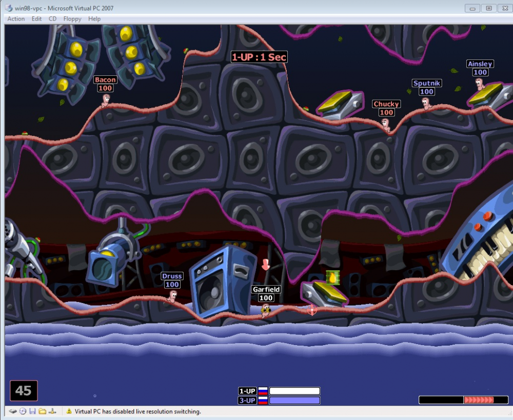Open the Action menu

[16, 19]
